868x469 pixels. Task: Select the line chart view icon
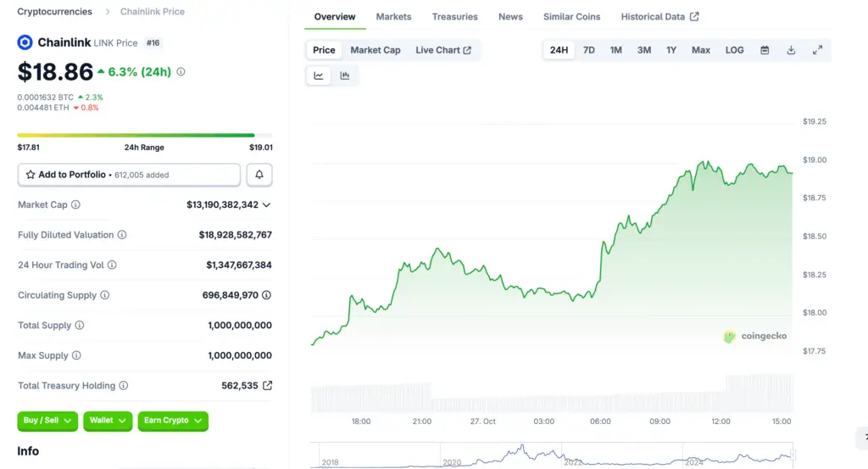(319, 75)
